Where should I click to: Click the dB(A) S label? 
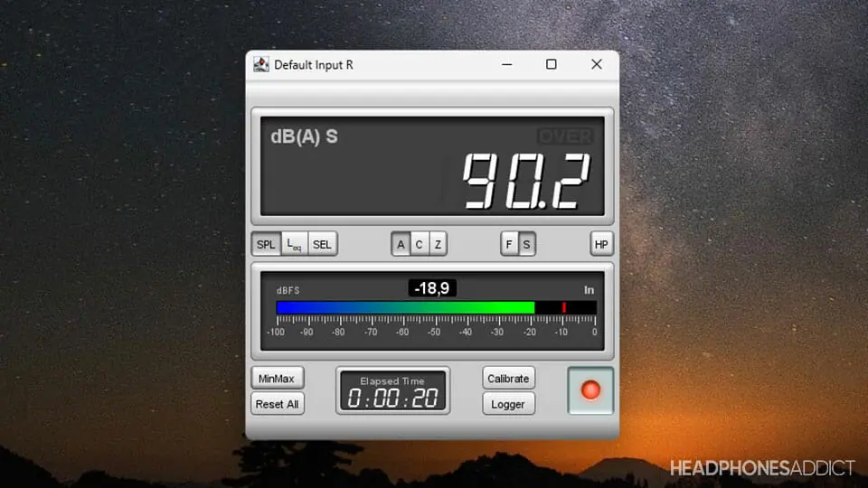pyautogui.click(x=304, y=136)
